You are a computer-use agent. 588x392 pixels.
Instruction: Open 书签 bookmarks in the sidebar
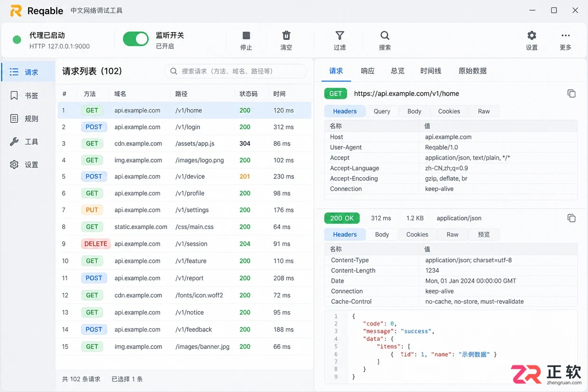(28, 96)
